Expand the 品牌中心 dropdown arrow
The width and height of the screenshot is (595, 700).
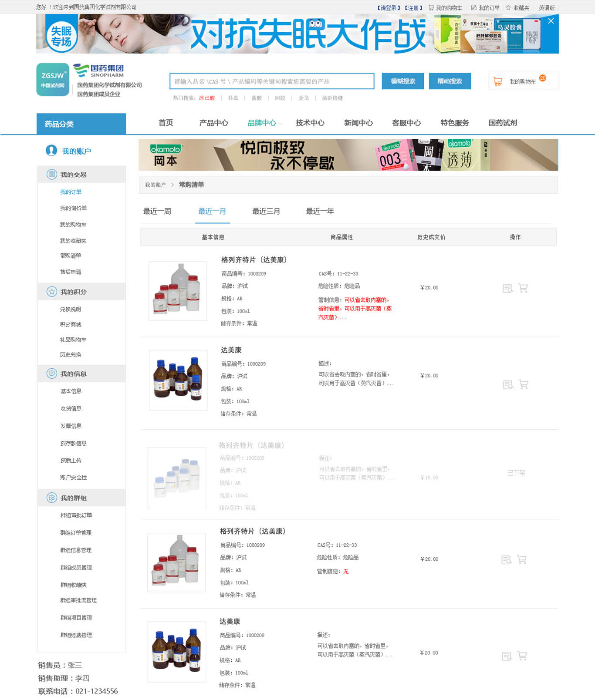coord(281,124)
